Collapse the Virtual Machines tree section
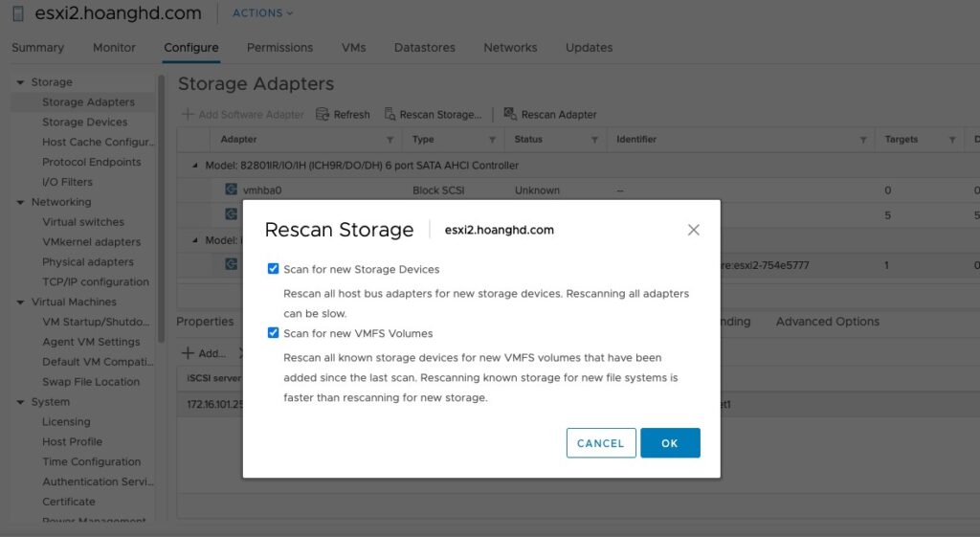The height and width of the screenshot is (537, 980). tap(20, 302)
